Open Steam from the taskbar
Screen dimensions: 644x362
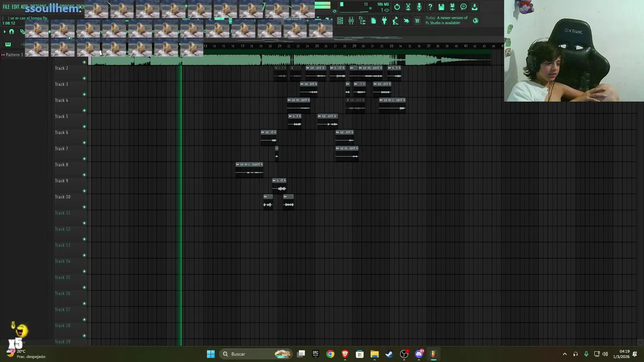tap(389, 354)
